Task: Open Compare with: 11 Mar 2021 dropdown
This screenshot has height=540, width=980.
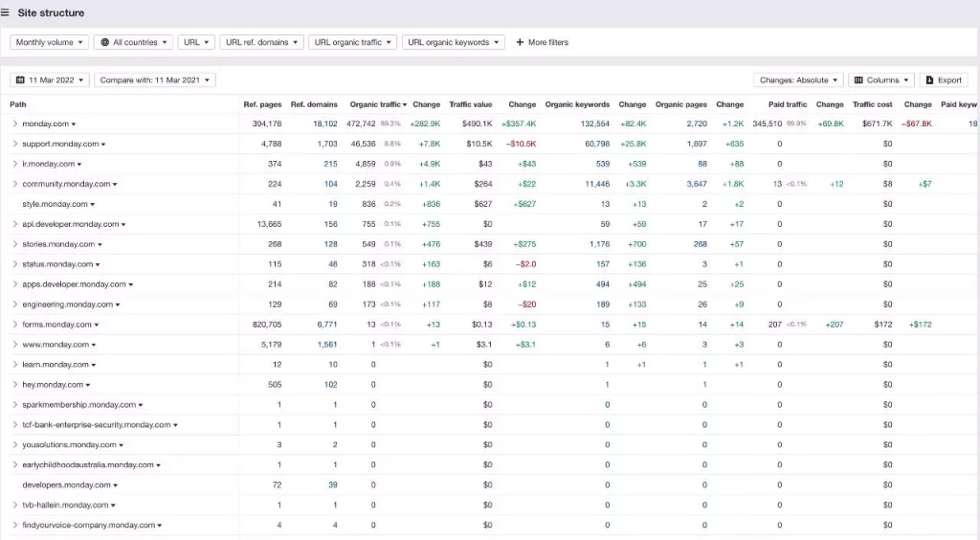Action: tap(155, 80)
